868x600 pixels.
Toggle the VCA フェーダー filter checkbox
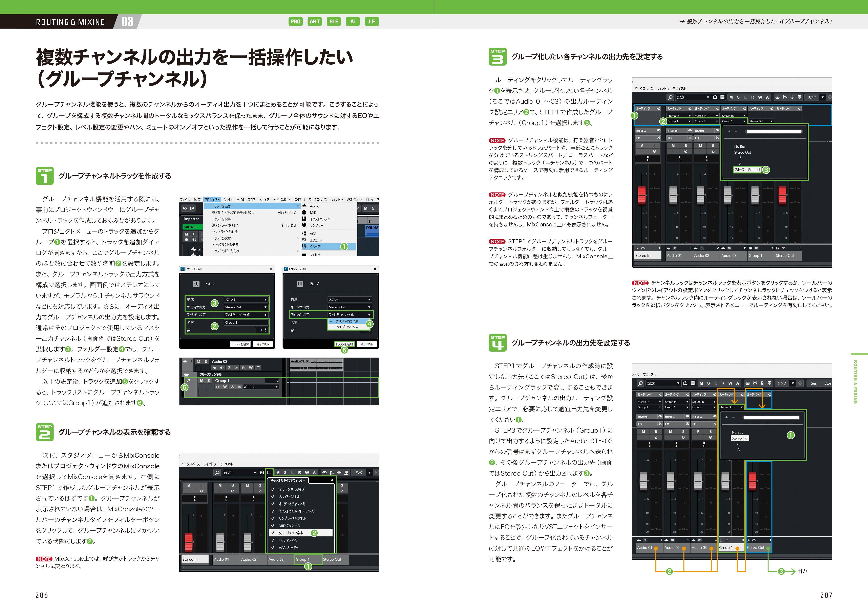[273, 547]
